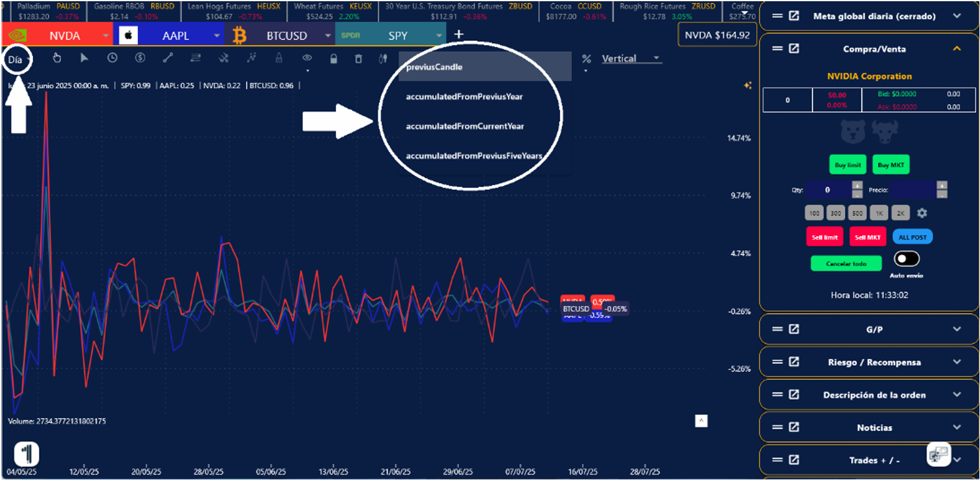Click the percent scale icon

pyautogui.click(x=586, y=59)
